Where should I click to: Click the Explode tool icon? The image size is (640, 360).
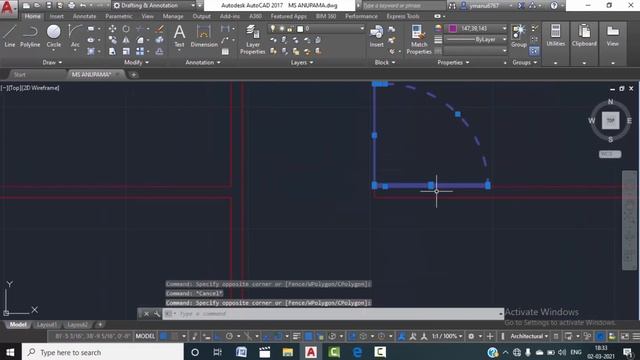160,40
